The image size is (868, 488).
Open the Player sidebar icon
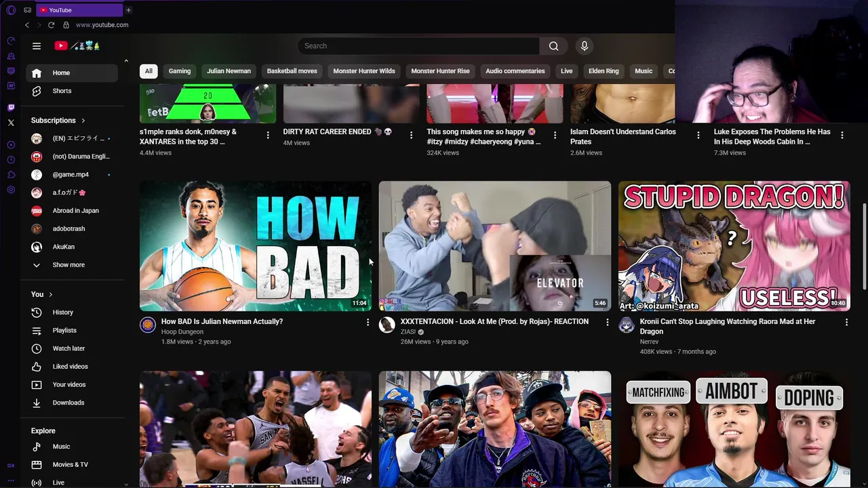point(11,145)
